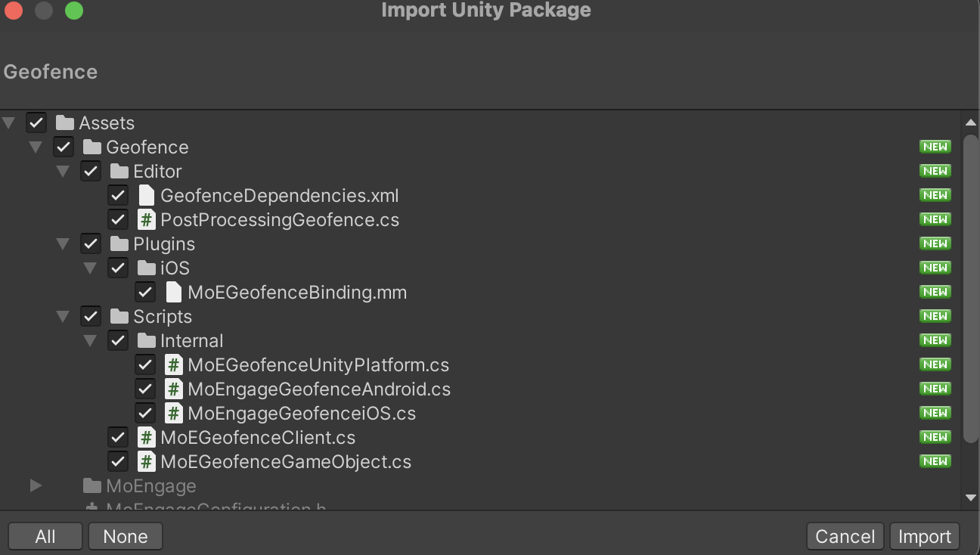
Task: Select MoEngageGeofenceiOS.cs in the tree
Action: point(302,414)
